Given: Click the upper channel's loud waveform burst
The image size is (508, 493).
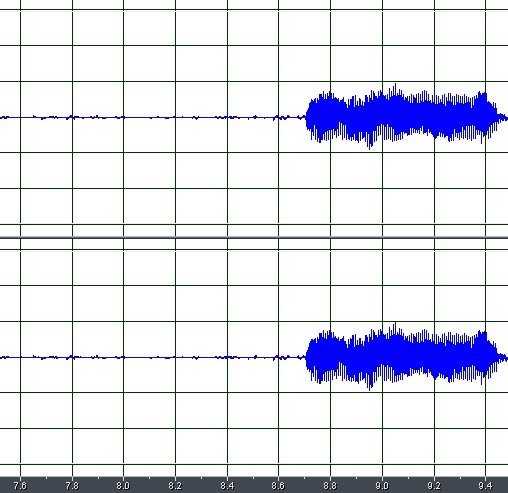Looking at the screenshot, I should 407,117.
